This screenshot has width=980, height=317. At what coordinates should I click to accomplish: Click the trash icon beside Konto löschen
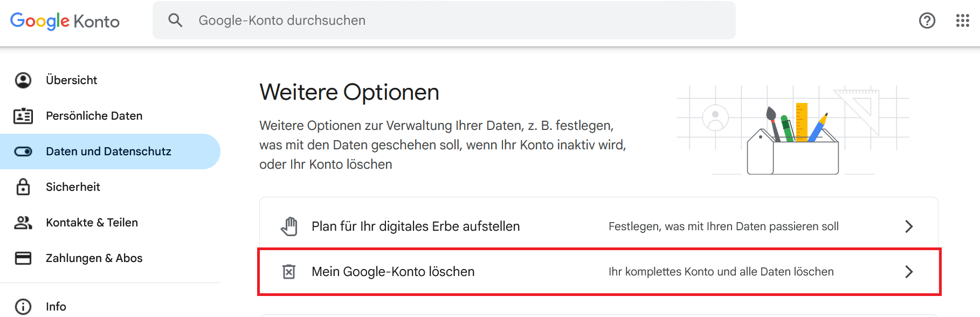(289, 272)
